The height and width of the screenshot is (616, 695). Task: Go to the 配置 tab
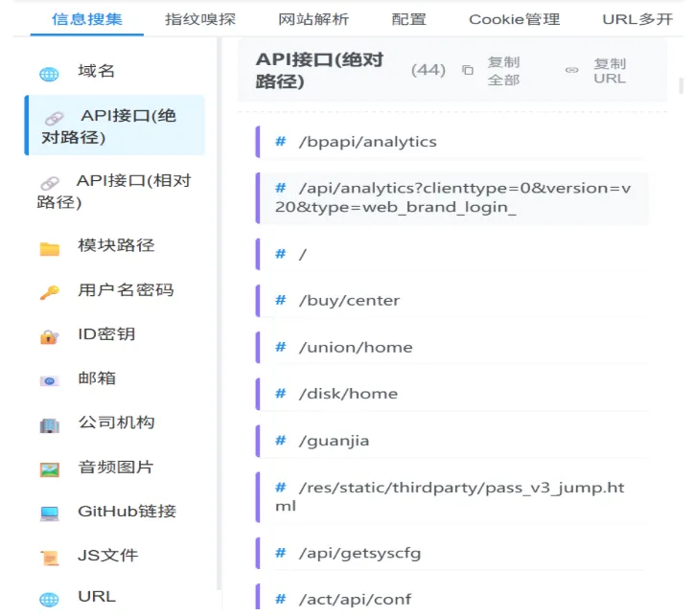click(409, 19)
